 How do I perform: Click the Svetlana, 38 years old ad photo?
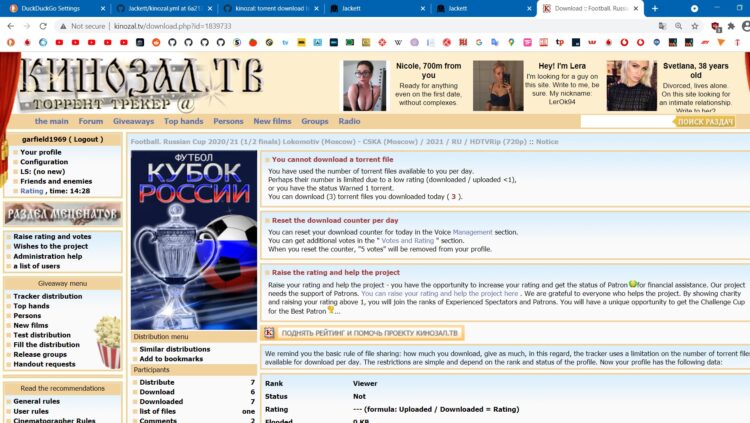coord(631,86)
